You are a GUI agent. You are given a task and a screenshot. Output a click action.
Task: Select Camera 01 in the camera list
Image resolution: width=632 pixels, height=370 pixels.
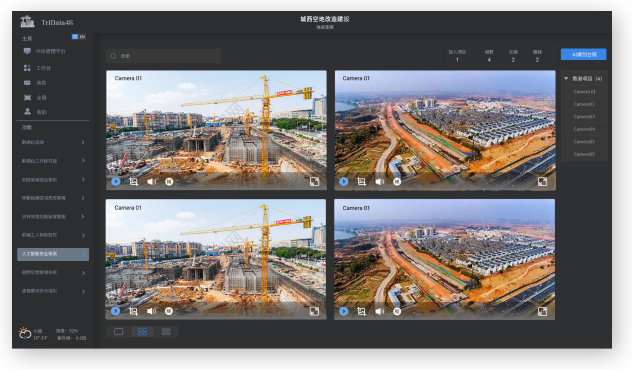click(x=584, y=91)
